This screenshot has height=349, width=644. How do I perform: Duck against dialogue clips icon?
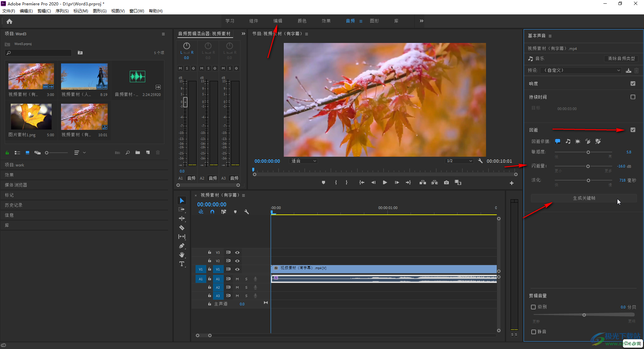click(557, 141)
